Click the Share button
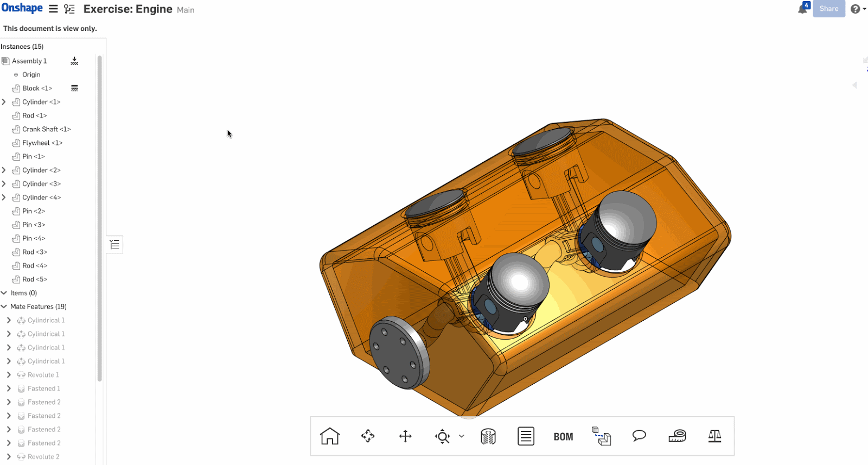This screenshot has height=465, width=868. pos(828,9)
